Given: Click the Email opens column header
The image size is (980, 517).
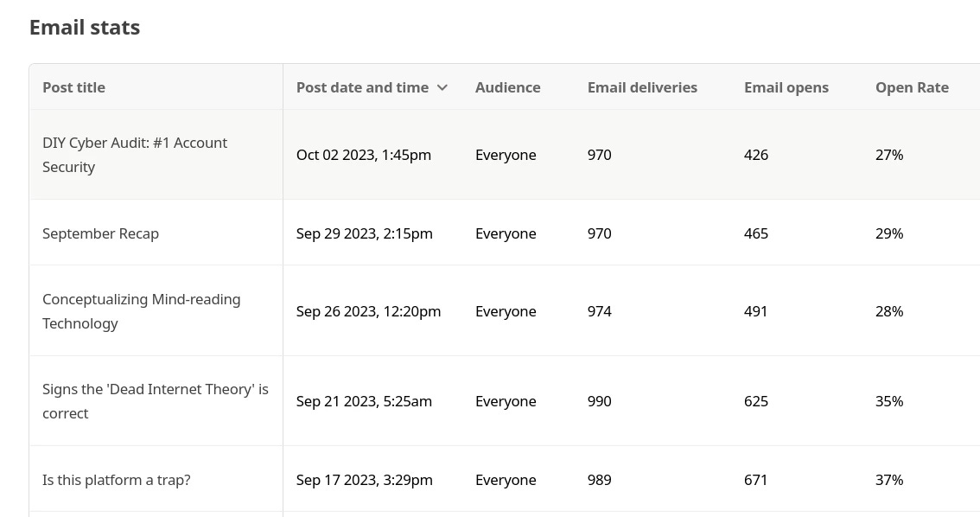Looking at the screenshot, I should click(x=786, y=87).
